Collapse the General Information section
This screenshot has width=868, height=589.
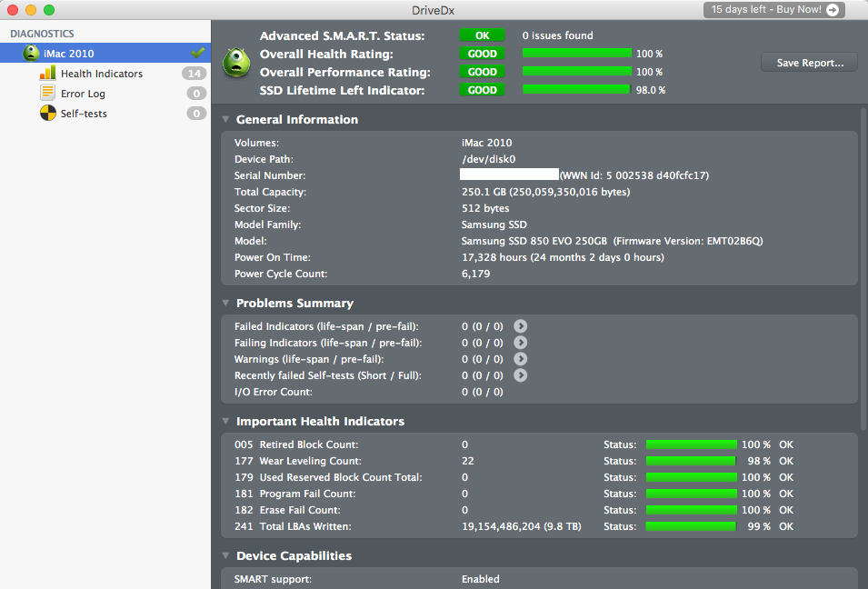pos(225,119)
